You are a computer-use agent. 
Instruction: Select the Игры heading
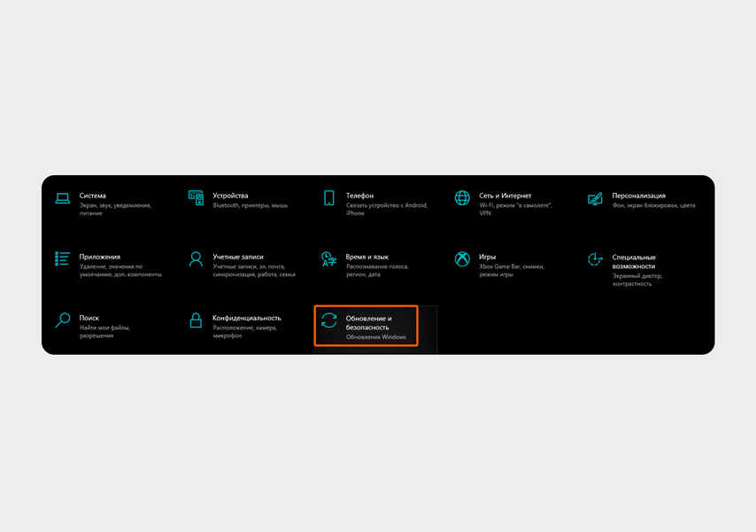pos(488,257)
